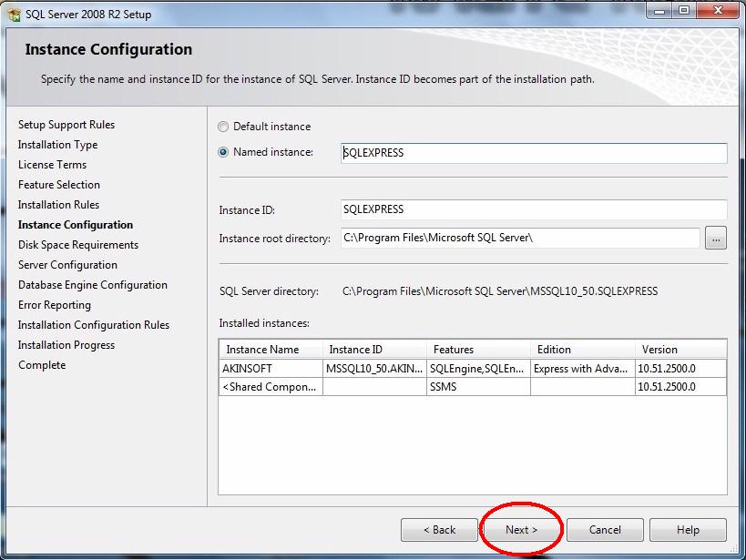Click the MSSQL10_50.AKIN... instance ID cell
Screen dimensions: 746x560
point(374,369)
